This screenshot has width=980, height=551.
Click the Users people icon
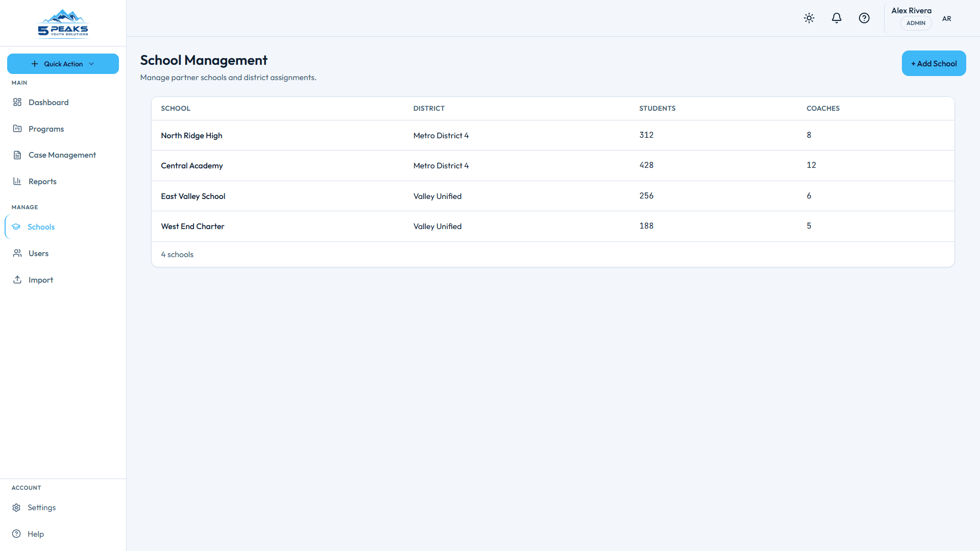[17, 253]
